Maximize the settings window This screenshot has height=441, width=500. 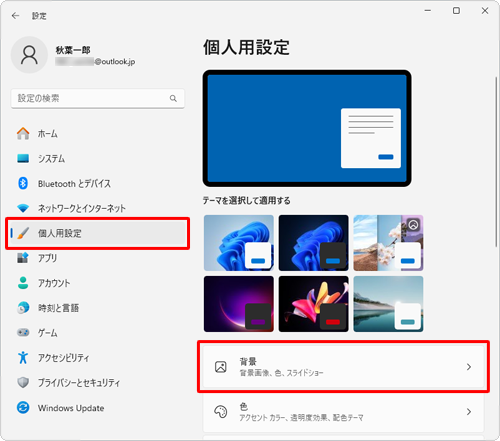pos(456,11)
